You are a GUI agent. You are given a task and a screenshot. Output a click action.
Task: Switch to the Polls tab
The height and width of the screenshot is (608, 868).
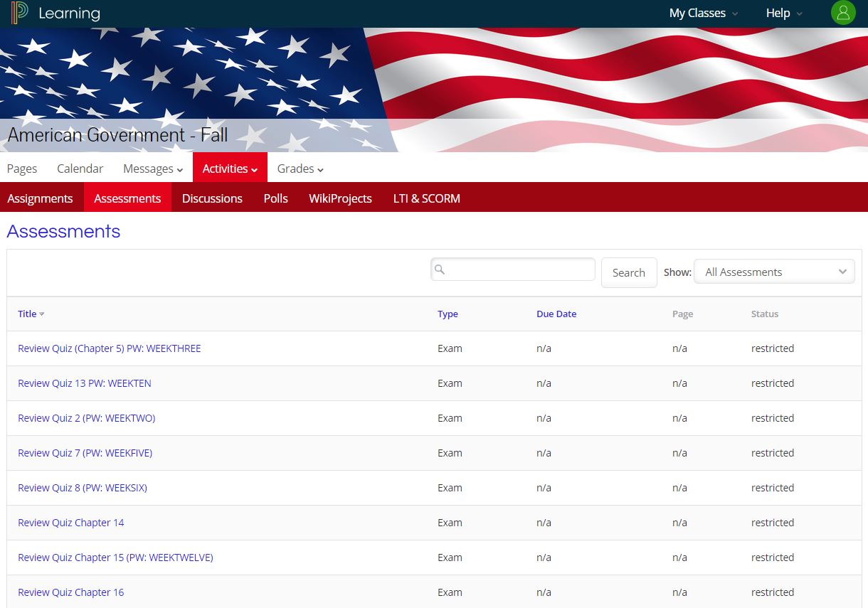pyautogui.click(x=275, y=198)
